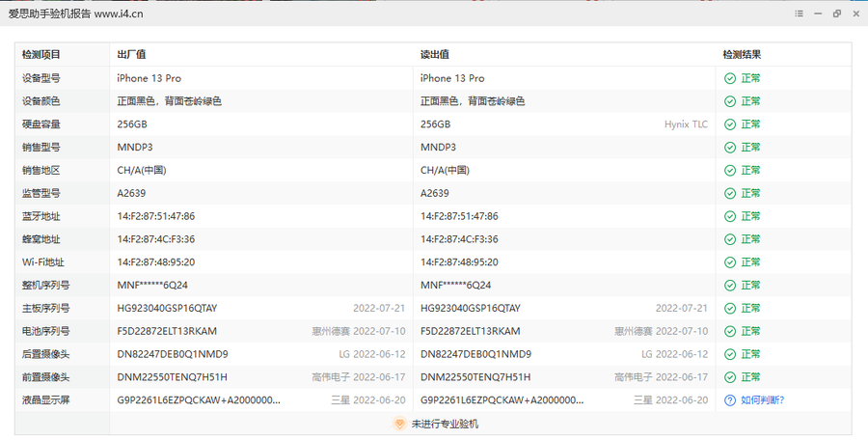
Task: Close the 爱思助手验机报告 window
Action: tap(855, 14)
